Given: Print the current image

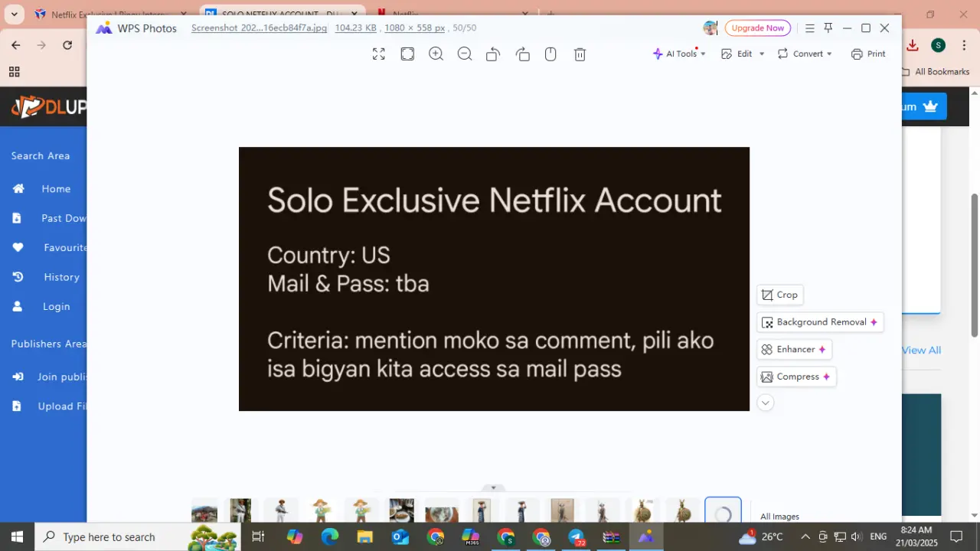Looking at the screenshot, I should pyautogui.click(x=868, y=54).
